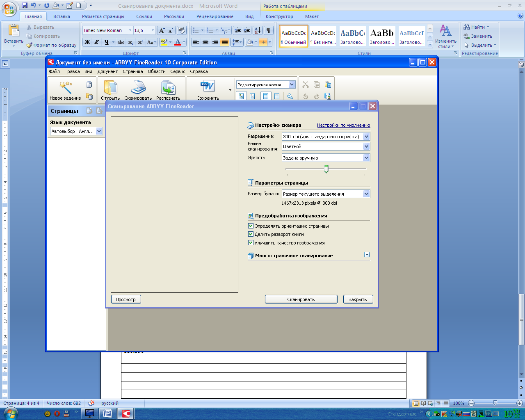
Task: Click the русский language status indicator
Action: 110,403
